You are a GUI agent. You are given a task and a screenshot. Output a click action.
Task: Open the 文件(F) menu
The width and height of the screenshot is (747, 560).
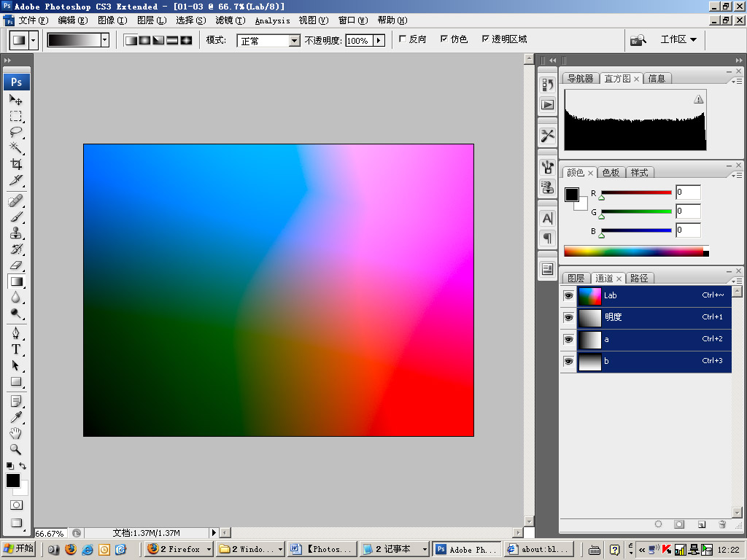coord(34,20)
